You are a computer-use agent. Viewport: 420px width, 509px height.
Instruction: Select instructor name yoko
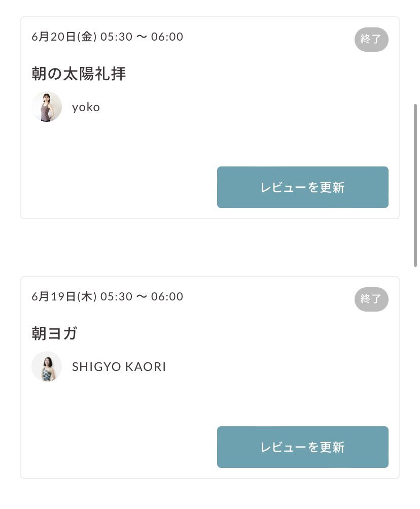[x=86, y=107]
